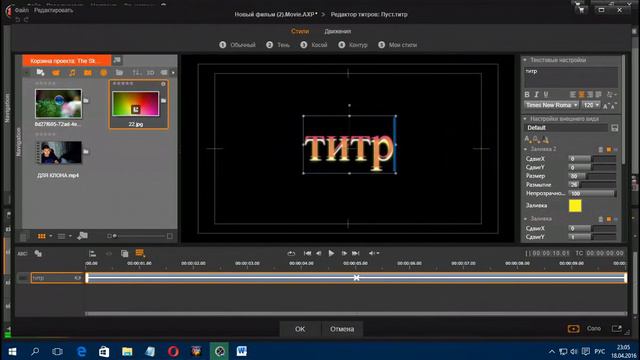Delete the Заливка 2 look layer
The image size is (640, 360).
coord(600,150)
